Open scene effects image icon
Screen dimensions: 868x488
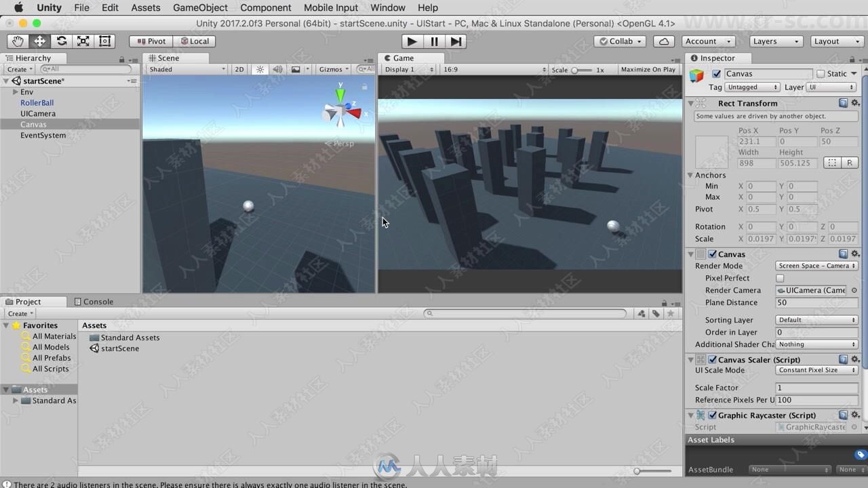pyautogui.click(x=296, y=69)
